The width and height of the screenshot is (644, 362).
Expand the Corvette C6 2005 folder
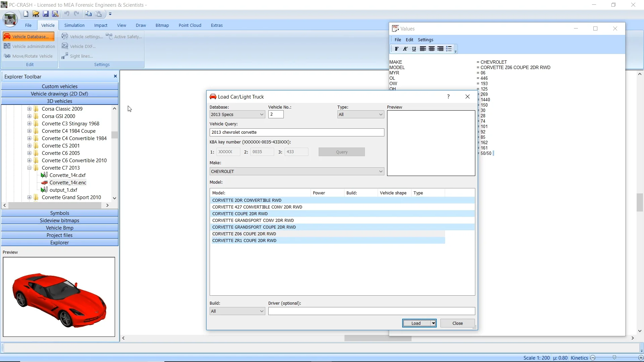[30, 153]
